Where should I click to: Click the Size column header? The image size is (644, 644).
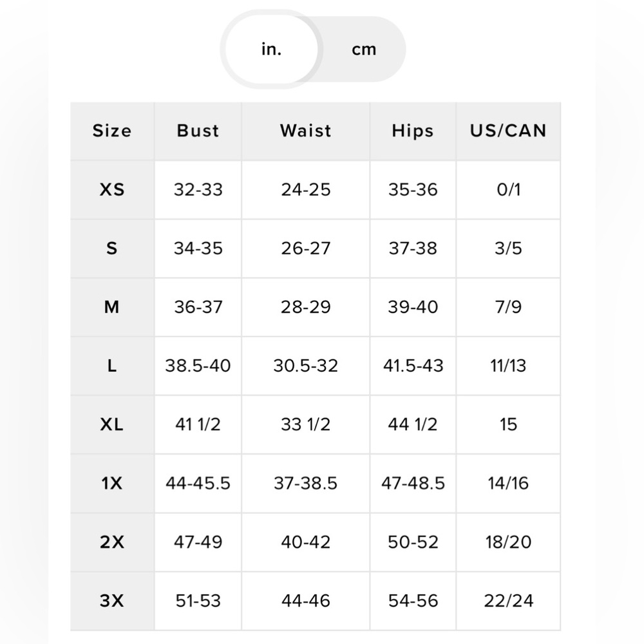111,131
